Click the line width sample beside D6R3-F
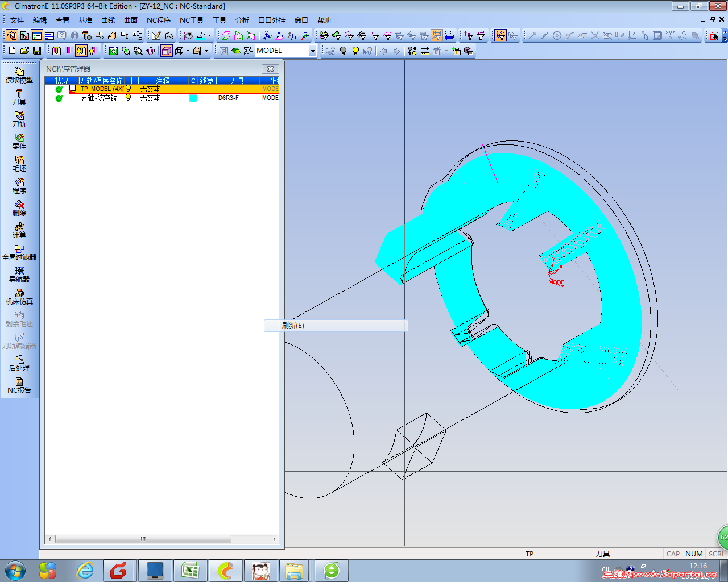Image resolution: width=728 pixels, height=582 pixels. (x=207, y=98)
